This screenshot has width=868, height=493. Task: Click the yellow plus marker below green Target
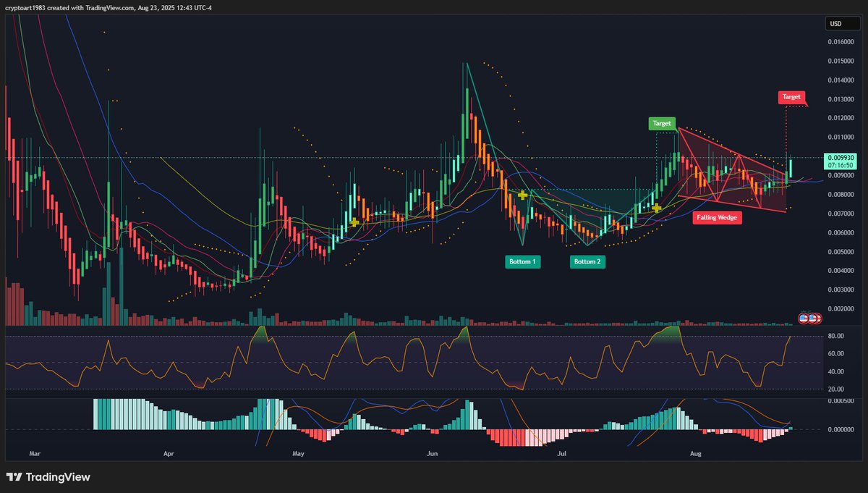click(x=656, y=208)
